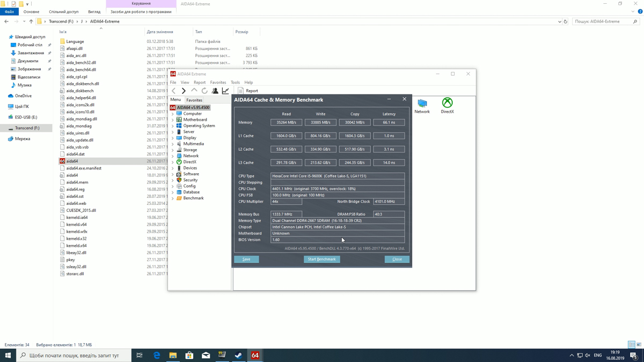Open the AIDA64 user icon in toolbar

215,91
